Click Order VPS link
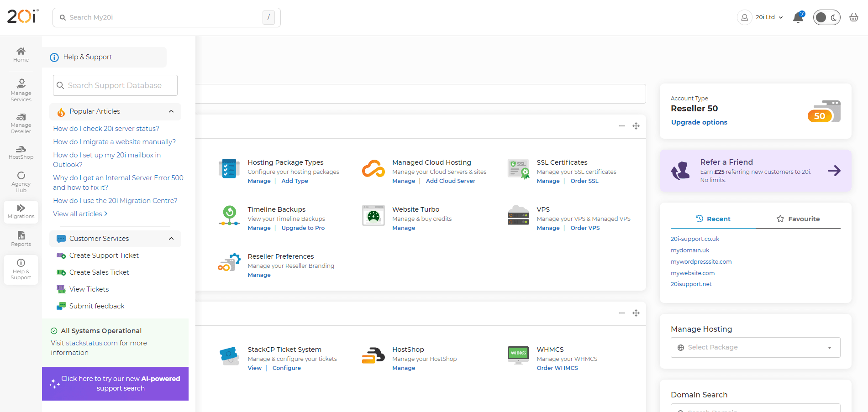Screen dimensions: 868x412 tap(585, 228)
